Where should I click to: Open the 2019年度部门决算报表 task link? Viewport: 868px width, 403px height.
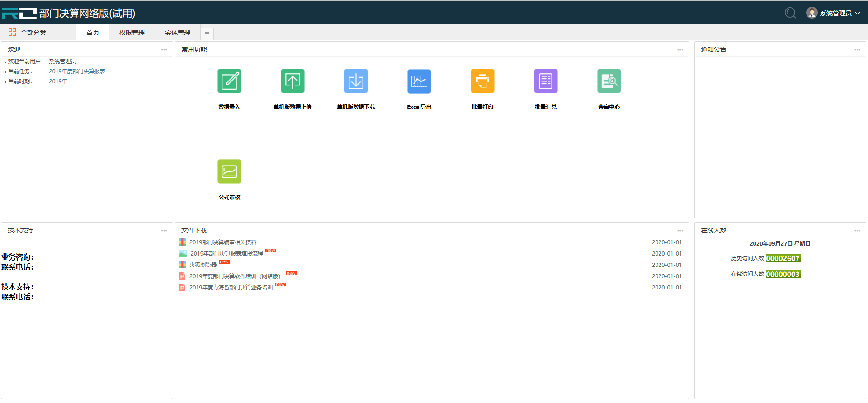77,71
